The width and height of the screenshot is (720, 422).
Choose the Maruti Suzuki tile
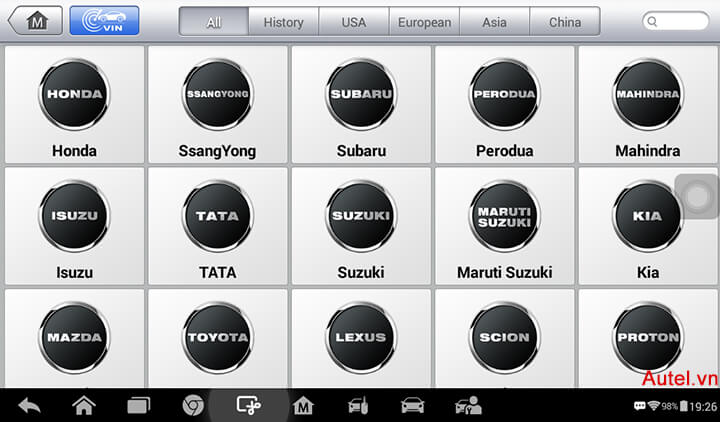(504, 226)
